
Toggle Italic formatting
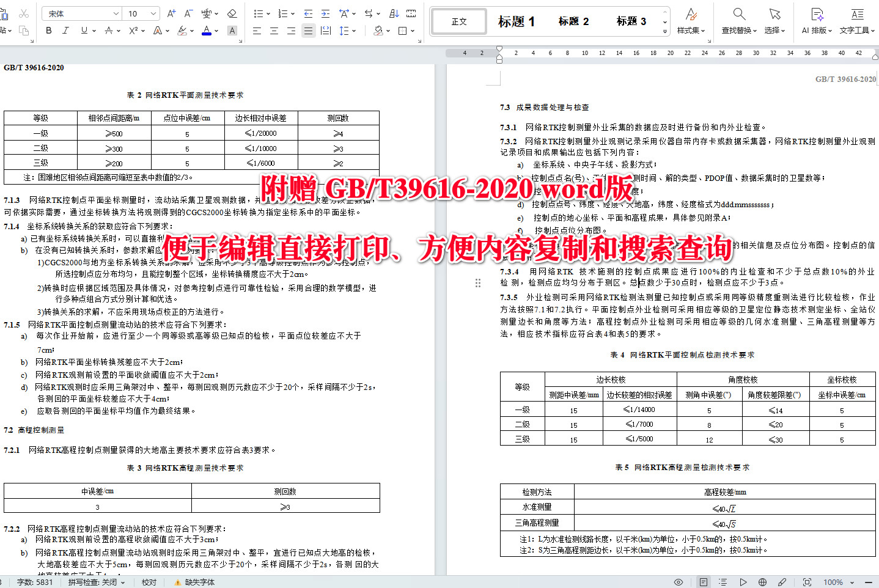pos(65,30)
